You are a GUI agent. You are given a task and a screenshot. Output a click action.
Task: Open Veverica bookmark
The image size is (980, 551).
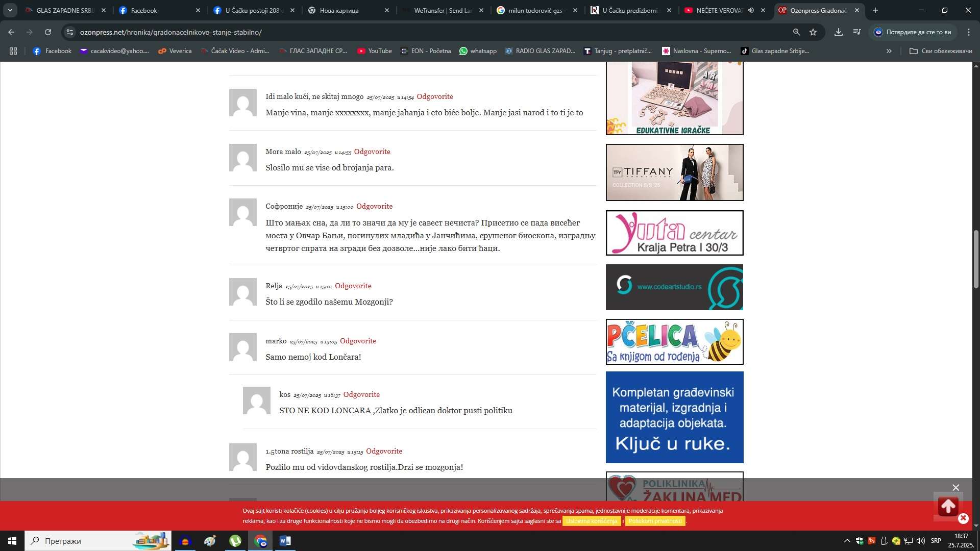[175, 51]
